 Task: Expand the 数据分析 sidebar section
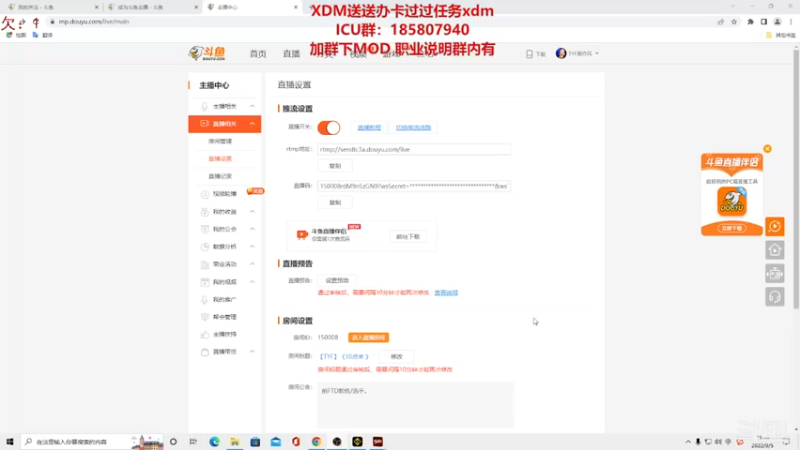click(224, 246)
